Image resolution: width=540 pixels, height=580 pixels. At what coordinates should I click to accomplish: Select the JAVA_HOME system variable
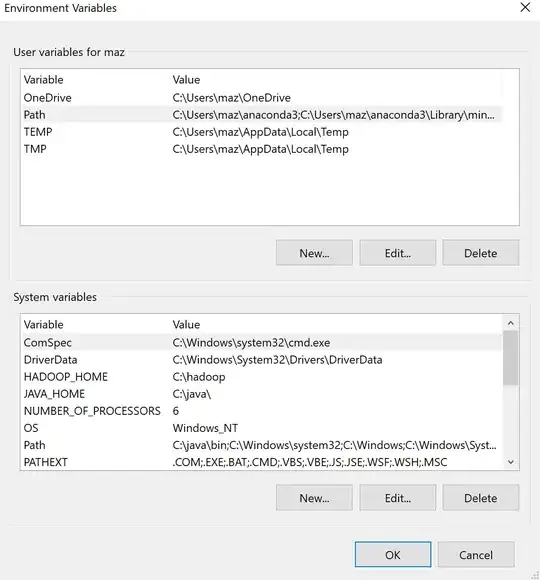[261, 394]
